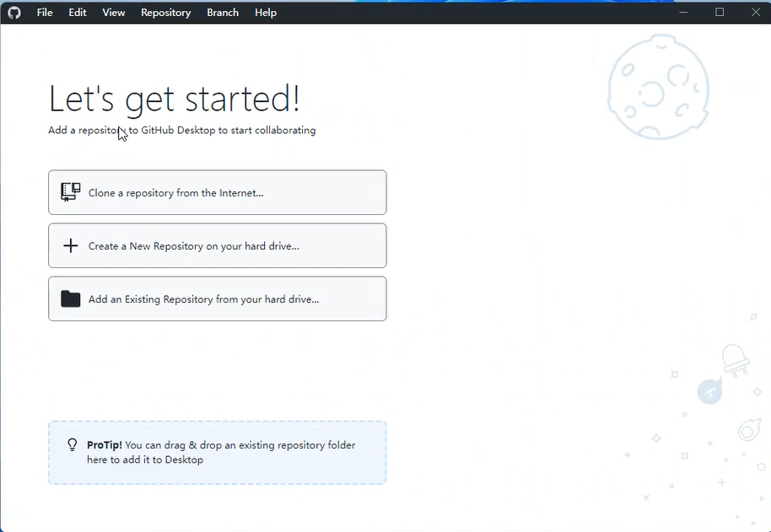The height and width of the screenshot is (532, 771).
Task: Click the GitHub logo in the title bar
Action: coord(13,13)
